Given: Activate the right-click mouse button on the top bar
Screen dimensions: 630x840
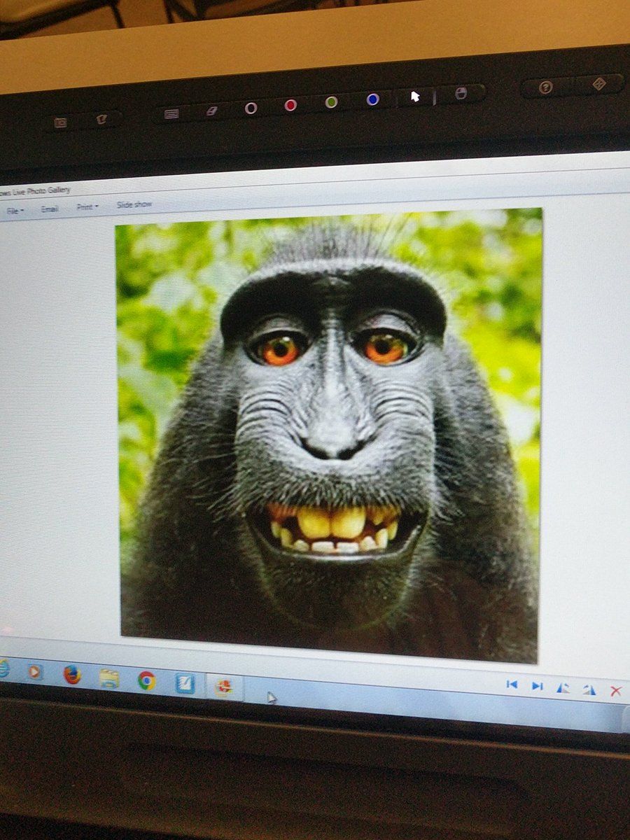Looking at the screenshot, I should 461,93.
